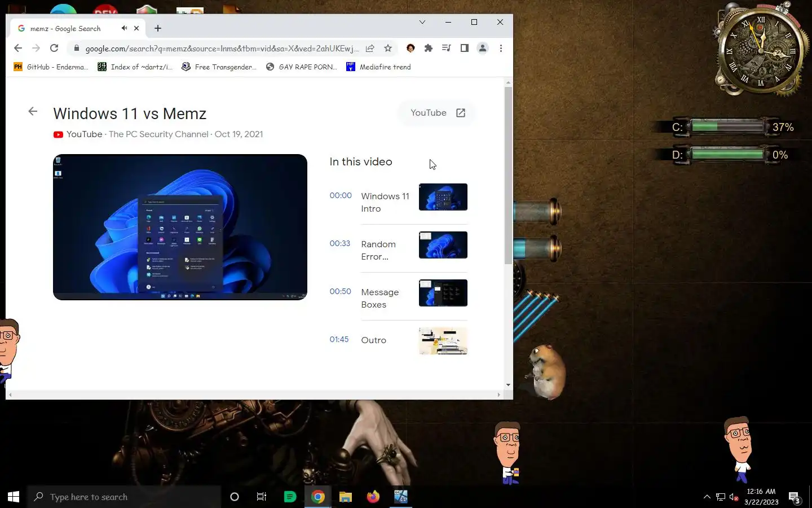Click the greyed forward navigation arrow
This screenshot has height=508, width=812.
36,49
